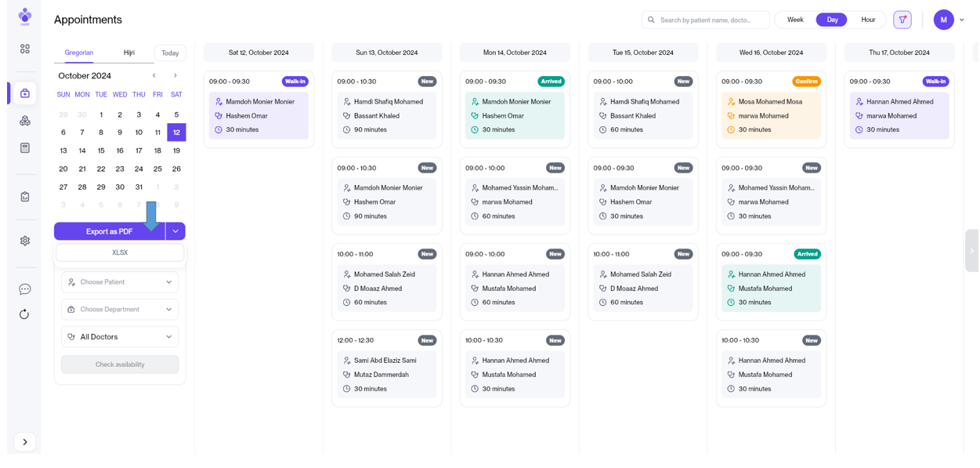Open the dashboard grid icon in sidebar
This screenshot has height=468, width=980.
click(25, 49)
